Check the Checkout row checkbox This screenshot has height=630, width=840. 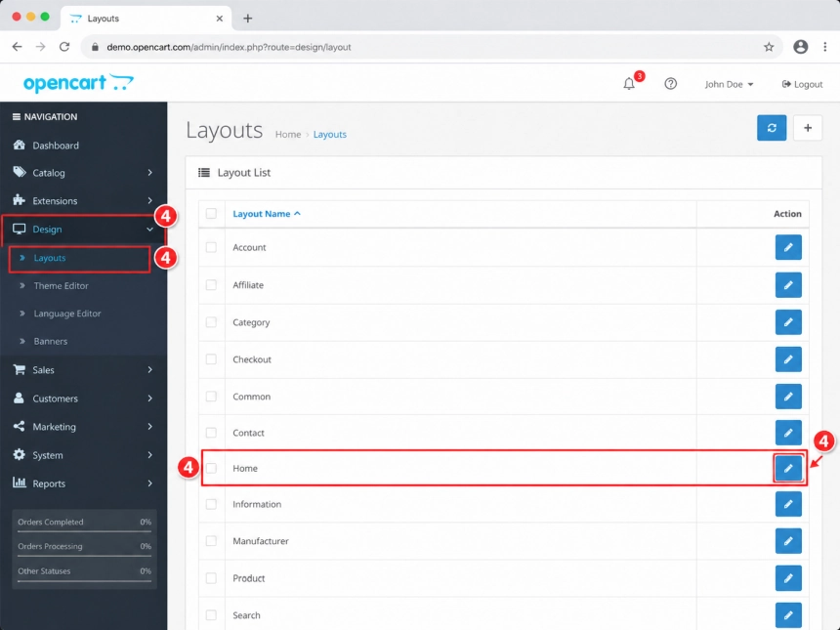pyautogui.click(x=211, y=359)
